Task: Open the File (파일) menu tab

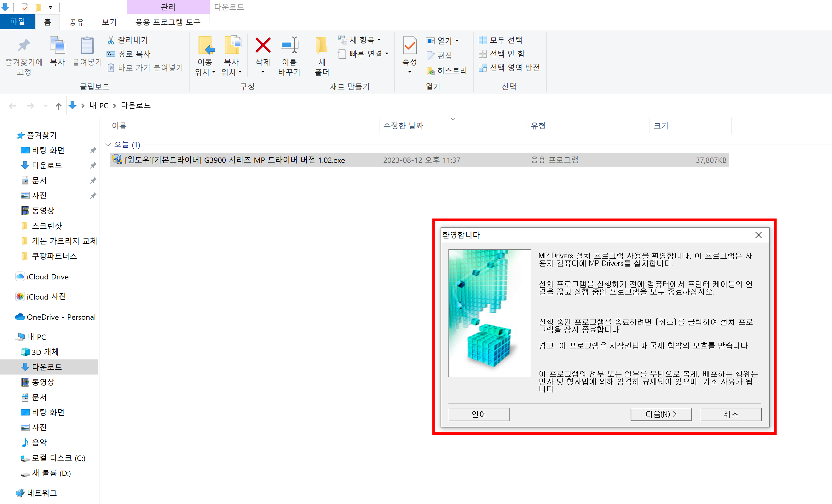Action: click(x=17, y=22)
